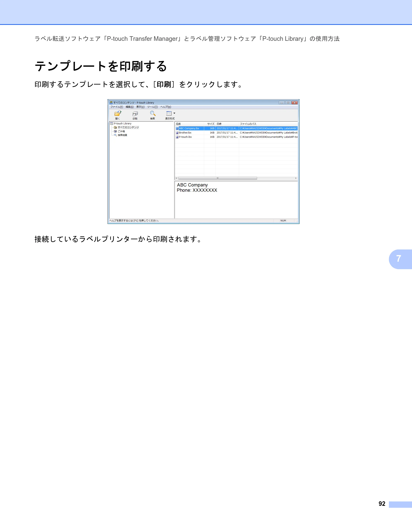The width and height of the screenshot is (412, 532).
Task: Open the display format dropdown arrow
Action: tap(174, 113)
